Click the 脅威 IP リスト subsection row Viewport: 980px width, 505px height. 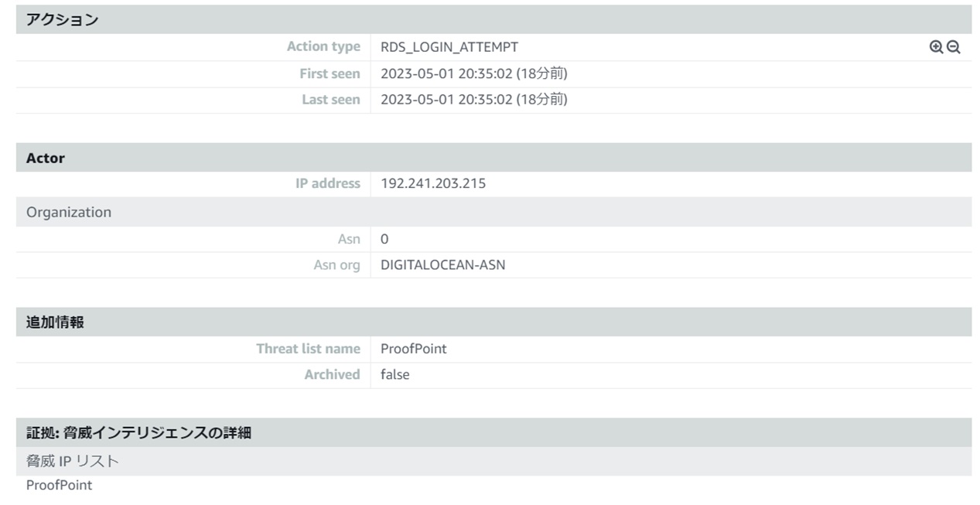[493, 461]
